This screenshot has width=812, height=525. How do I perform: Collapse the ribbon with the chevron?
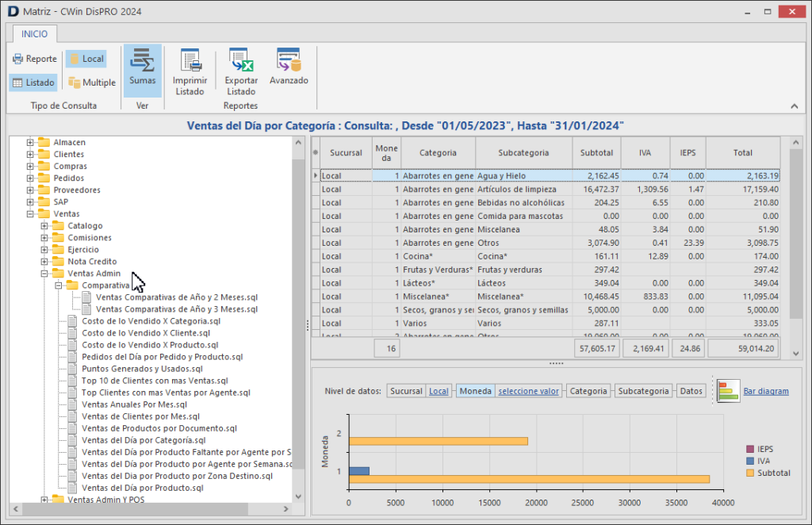tap(794, 106)
